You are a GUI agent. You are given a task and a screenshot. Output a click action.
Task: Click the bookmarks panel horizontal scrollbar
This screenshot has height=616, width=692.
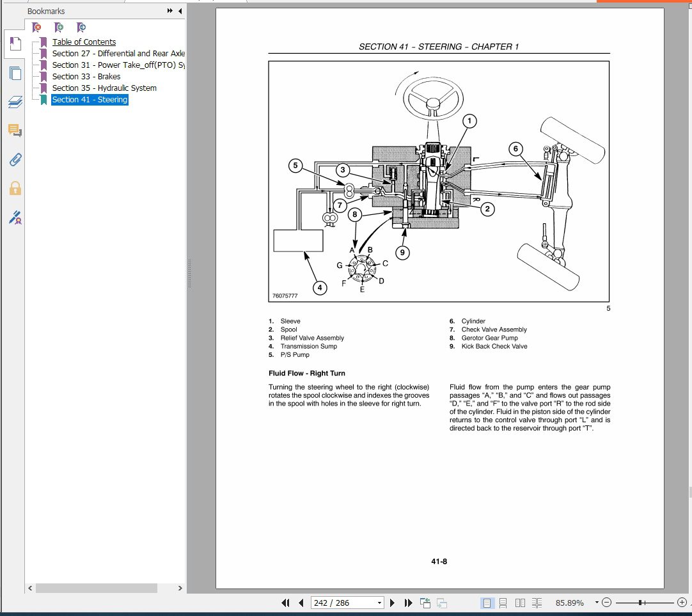tap(97, 588)
